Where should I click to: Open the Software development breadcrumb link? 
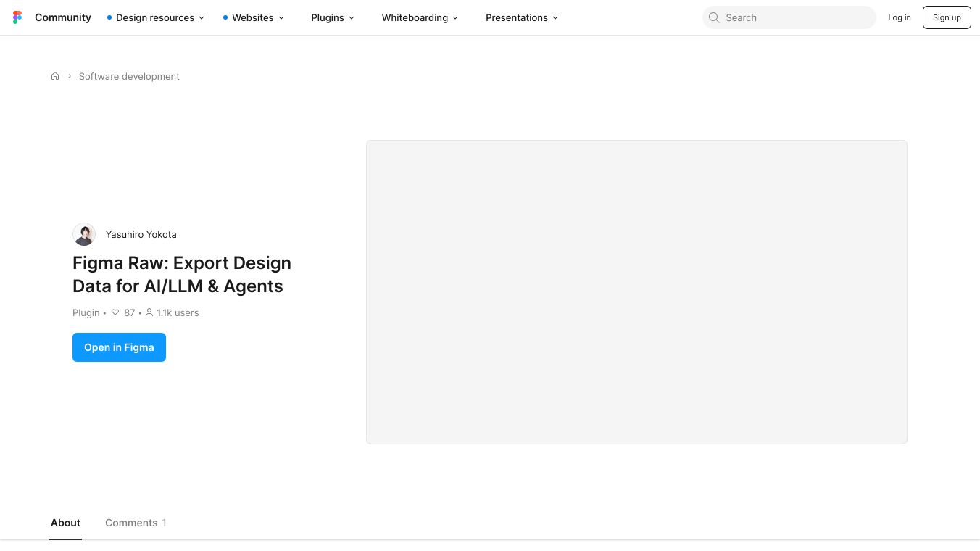coord(129,76)
